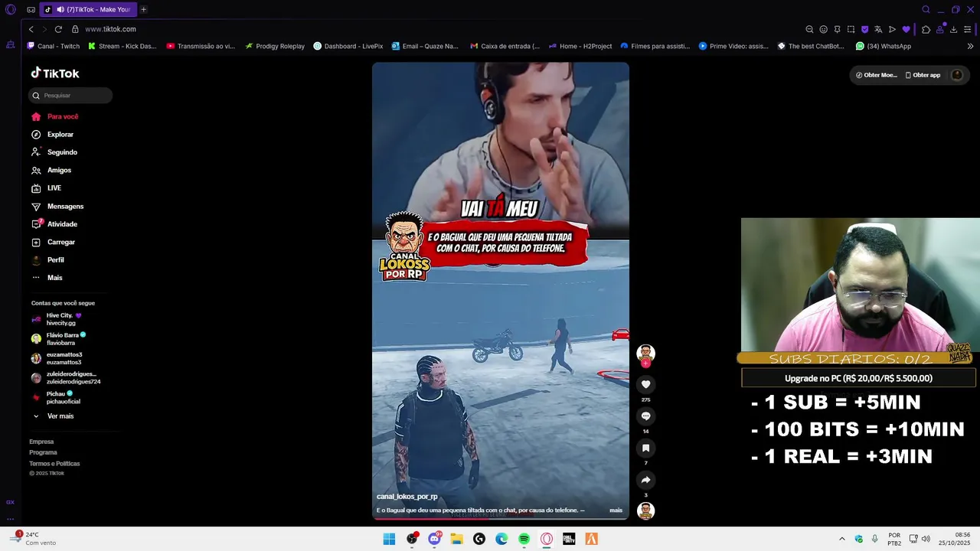Click the zoom out magnifier toolbar icon
980x551 pixels.
(x=809, y=29)
